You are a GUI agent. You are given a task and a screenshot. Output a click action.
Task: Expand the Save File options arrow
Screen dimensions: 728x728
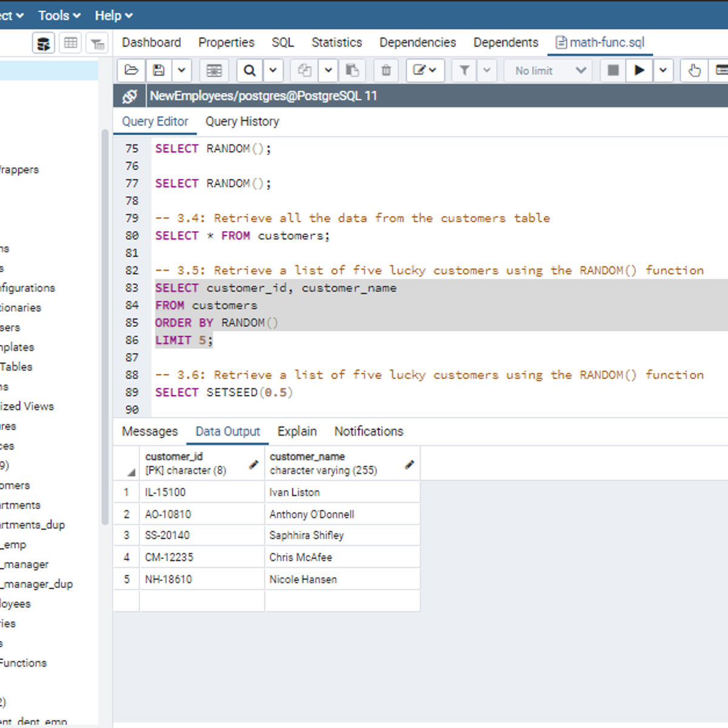(x=181, y=70)
